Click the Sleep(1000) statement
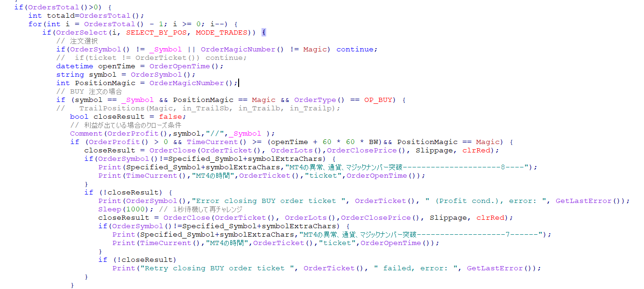This screenshot has width=644, height=289. click(x=117, y=209)
